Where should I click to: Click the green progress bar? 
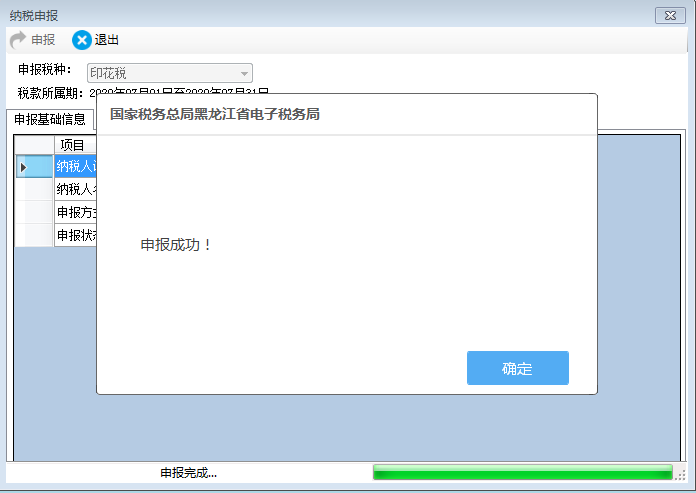click(522, 472)
